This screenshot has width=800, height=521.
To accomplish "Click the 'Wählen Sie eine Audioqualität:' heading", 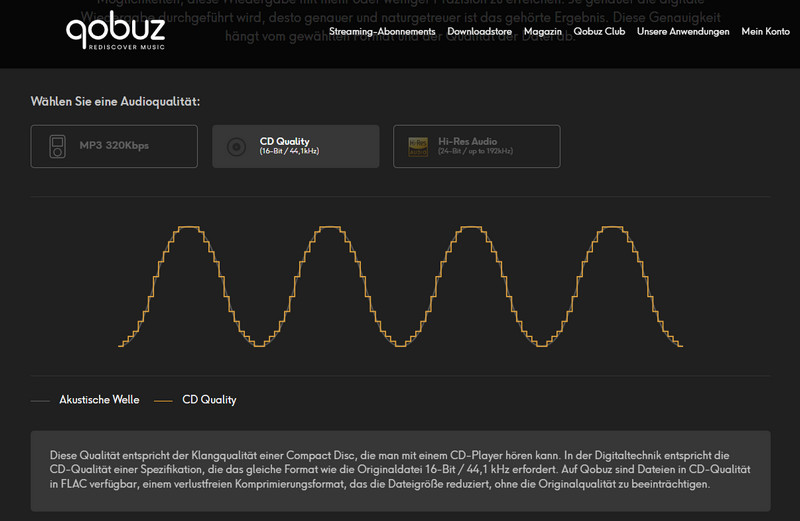I will tap(115, 102).
